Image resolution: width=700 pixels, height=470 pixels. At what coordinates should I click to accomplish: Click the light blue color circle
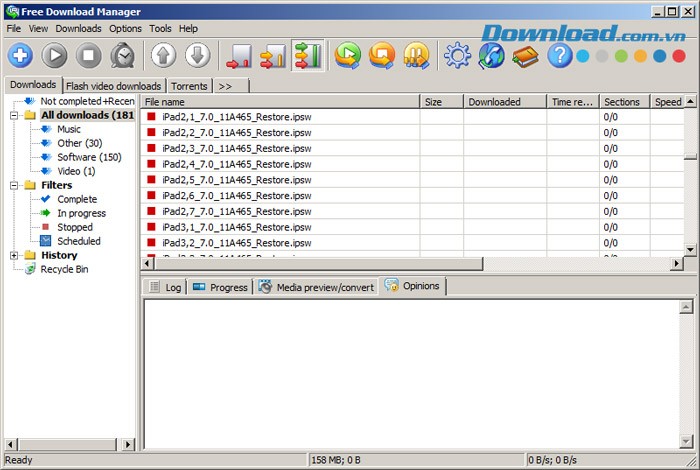[x=582, y=56]
